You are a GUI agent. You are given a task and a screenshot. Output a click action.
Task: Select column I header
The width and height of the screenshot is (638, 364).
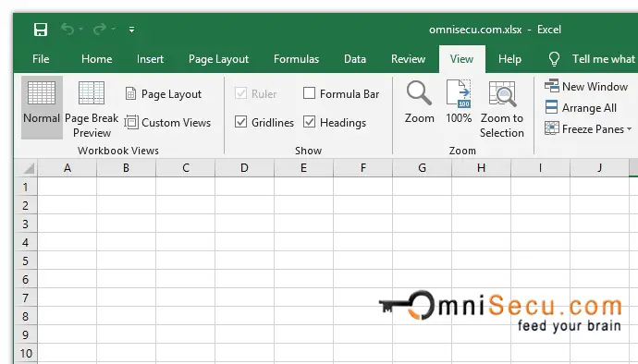click(x=540, y=168)
